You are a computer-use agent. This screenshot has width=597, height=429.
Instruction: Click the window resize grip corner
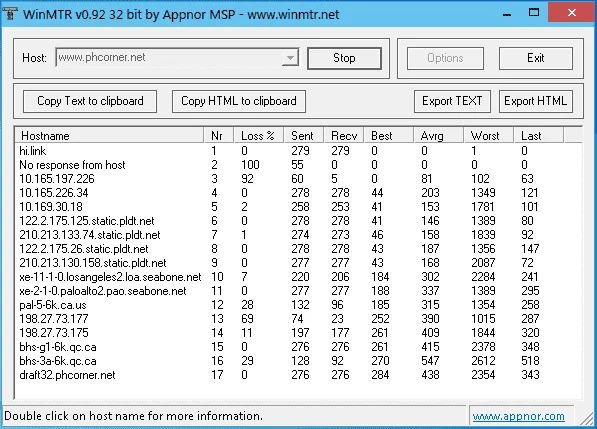(x=587, y=420)
